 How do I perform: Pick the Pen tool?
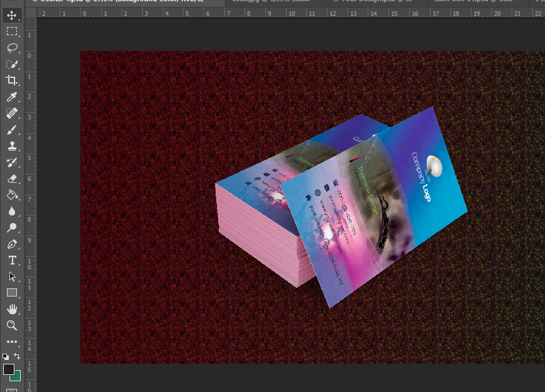(12, 244)
